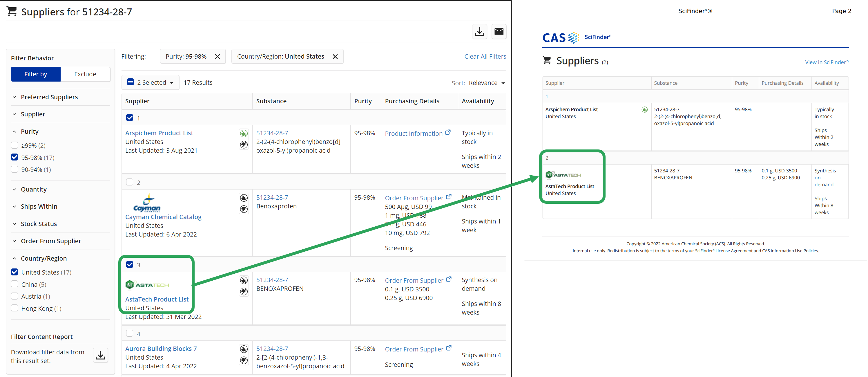Disable the 95-98% purity filter

(15, 158)
